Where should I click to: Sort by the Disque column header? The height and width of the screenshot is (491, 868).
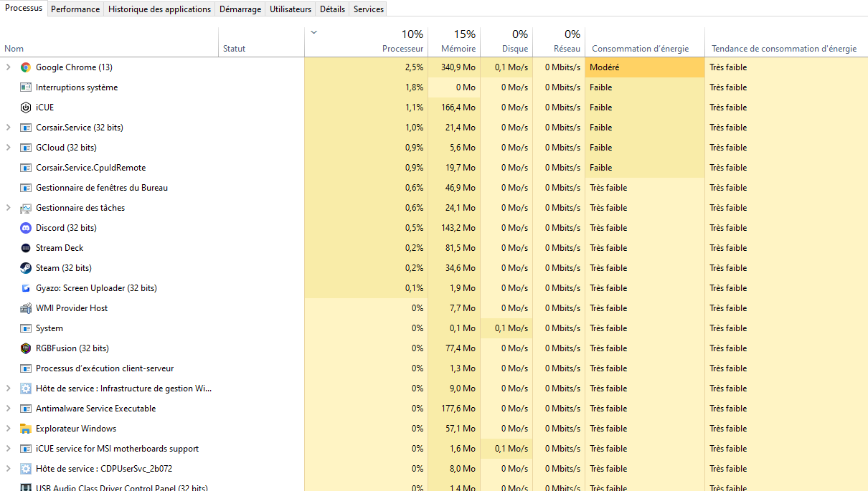point(506,42)
